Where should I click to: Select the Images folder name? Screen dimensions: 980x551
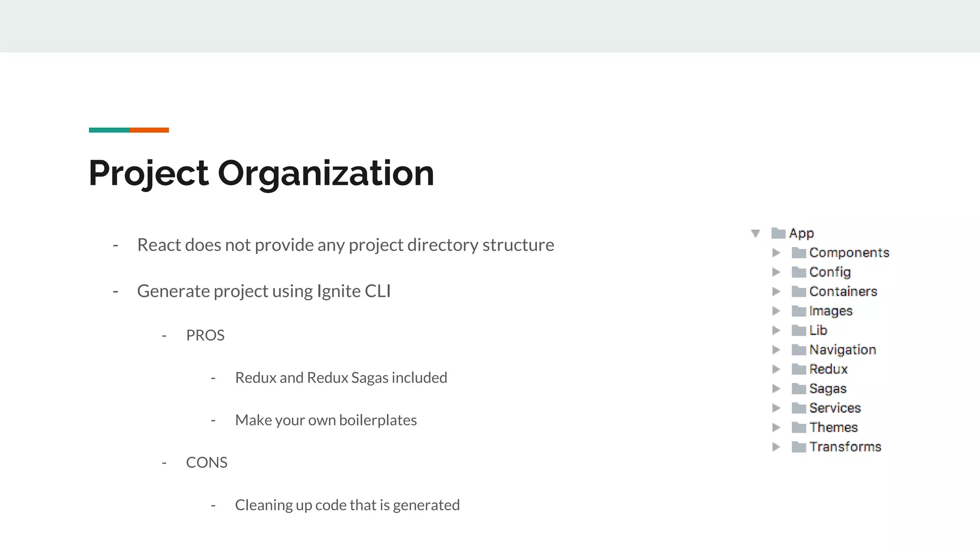[831, 311]
